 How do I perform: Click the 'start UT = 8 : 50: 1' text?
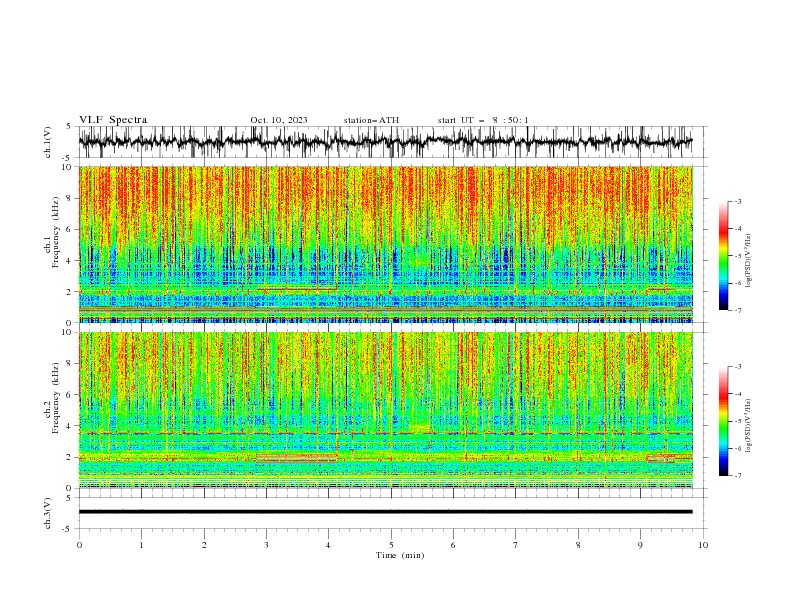click(483, 120)
